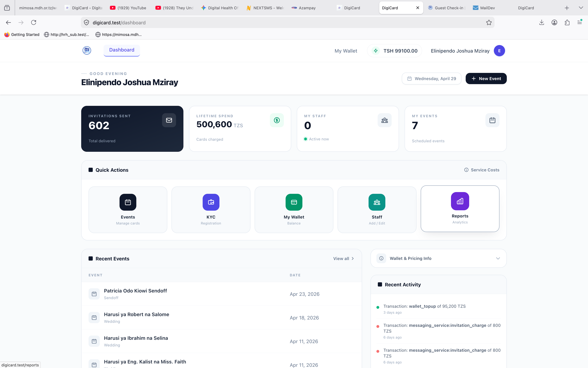
Task: Open Harusi ya Ibrahim na Selina event
Action: (x=136, y=338)
